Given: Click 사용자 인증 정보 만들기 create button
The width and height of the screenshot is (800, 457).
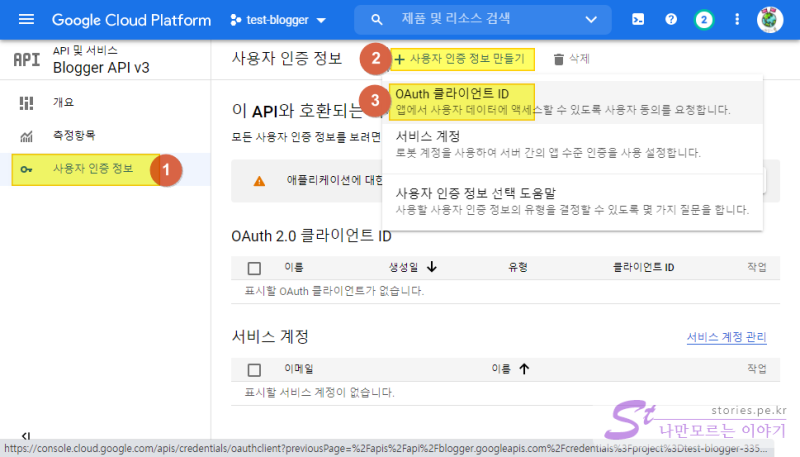Looking at the screenshot, I should [463, 59].
